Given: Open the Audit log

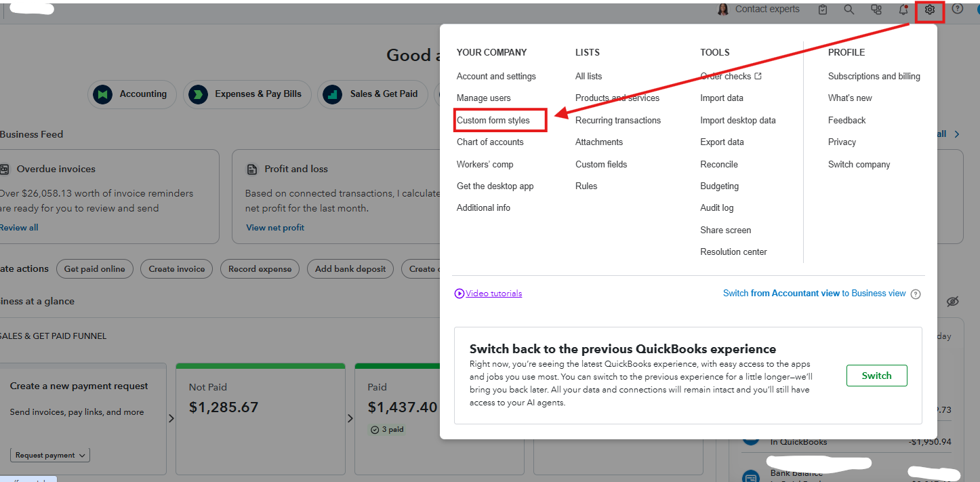Looking at the screenshot, I should pyautogui.click(x=717, y=207).
